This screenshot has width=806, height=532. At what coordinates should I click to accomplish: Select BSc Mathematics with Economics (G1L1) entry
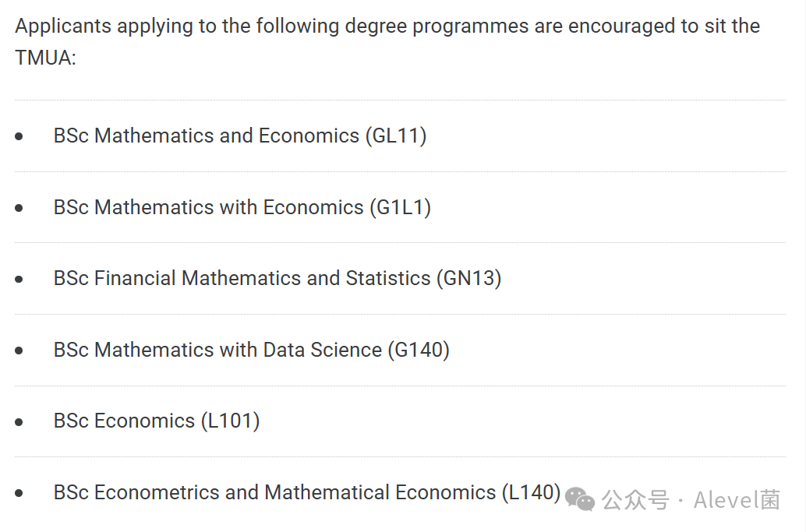pyautogui.click(x=242, y=207)
